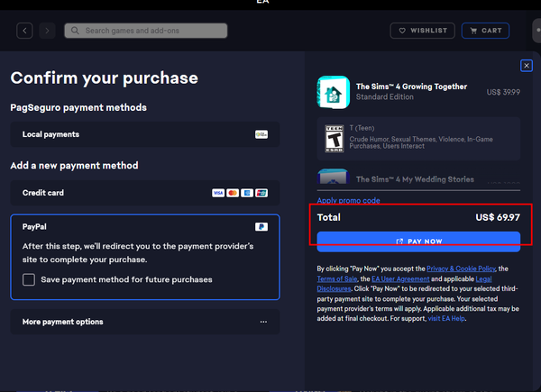Click the American Express card icon

[x=247, y=193]
